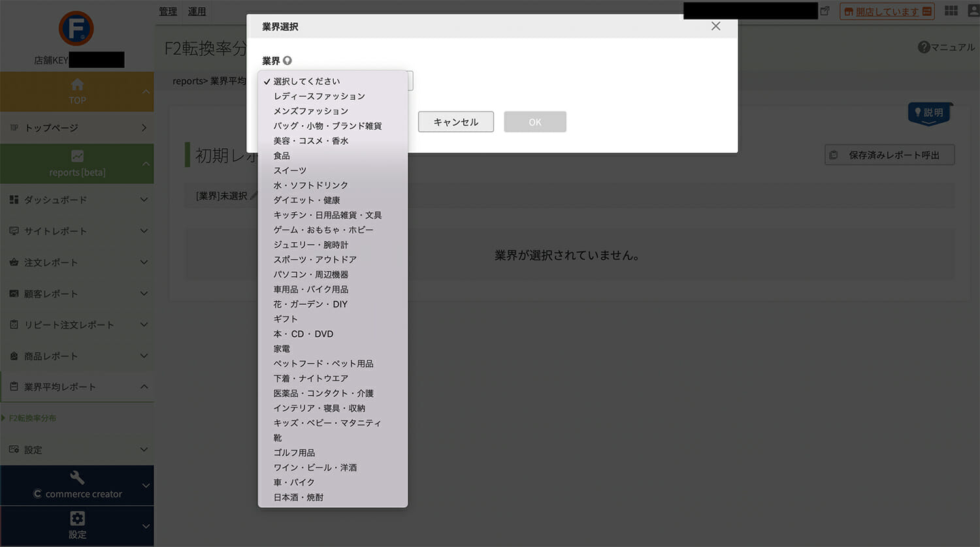Open the 管理 menu

click(168, 11)
